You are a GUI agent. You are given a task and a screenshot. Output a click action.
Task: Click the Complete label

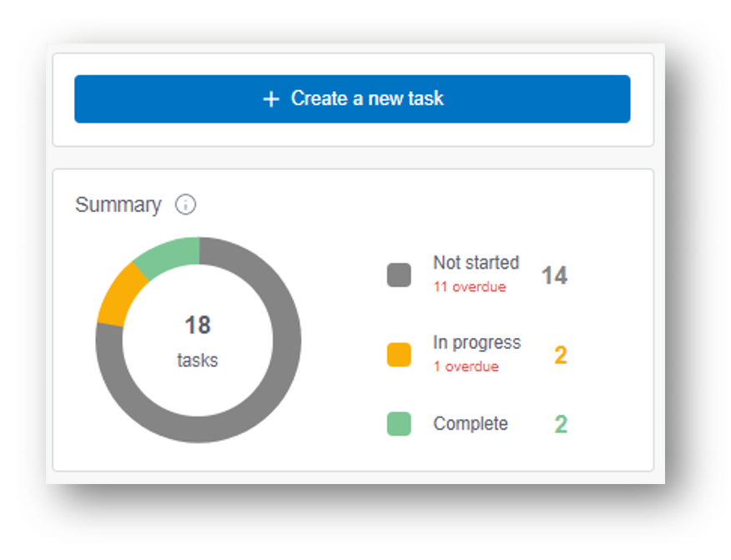(471, 423)
